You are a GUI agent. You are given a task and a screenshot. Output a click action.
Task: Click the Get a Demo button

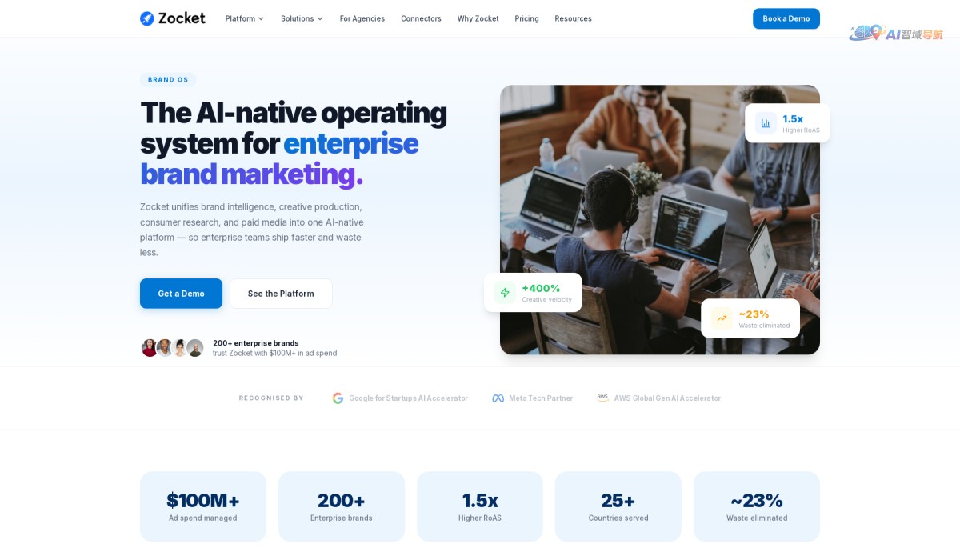[181, 294]
